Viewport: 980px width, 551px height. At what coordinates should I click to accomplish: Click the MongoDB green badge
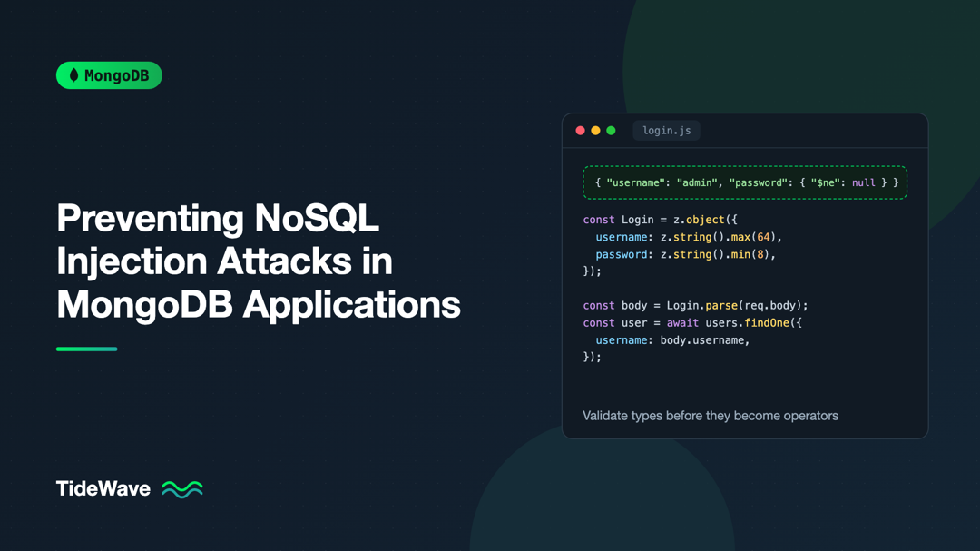pyautogui.click(x=109, y=75)
